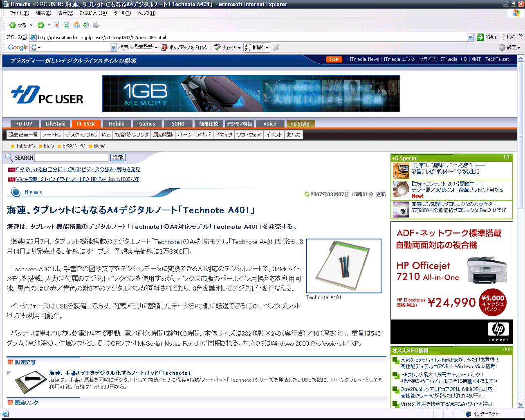Click the spell check (チェック) button
Screen dimensions: 525x420
click(x=225, y=47)
